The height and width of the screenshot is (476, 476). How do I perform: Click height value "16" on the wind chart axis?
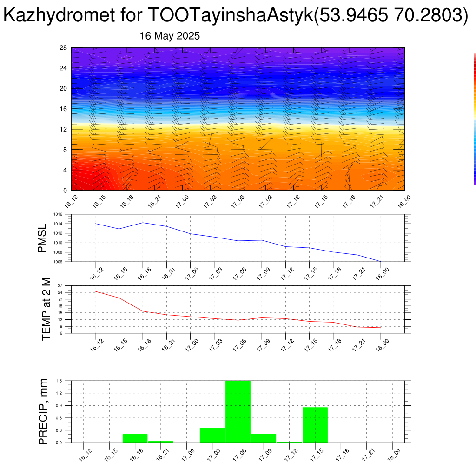tap(63, 109)
